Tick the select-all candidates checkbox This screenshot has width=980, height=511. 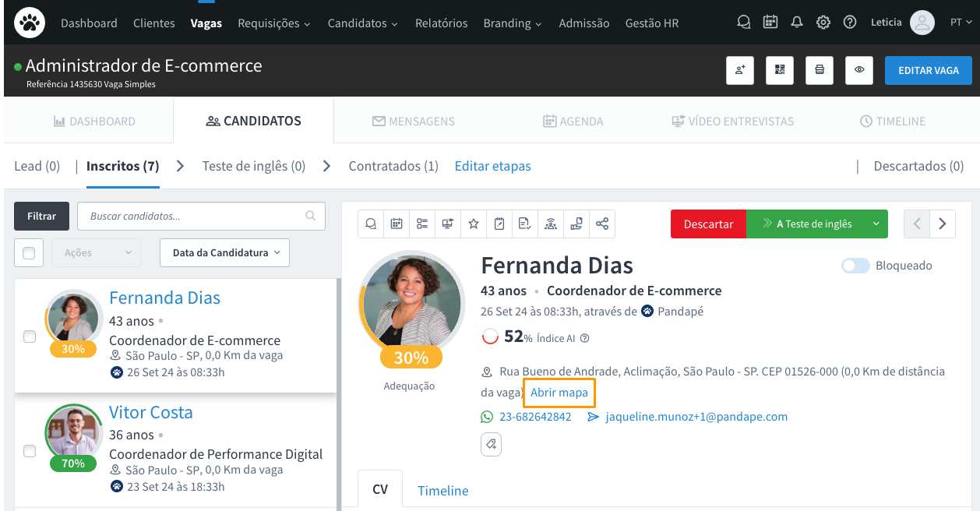click(x=29, y=252)
